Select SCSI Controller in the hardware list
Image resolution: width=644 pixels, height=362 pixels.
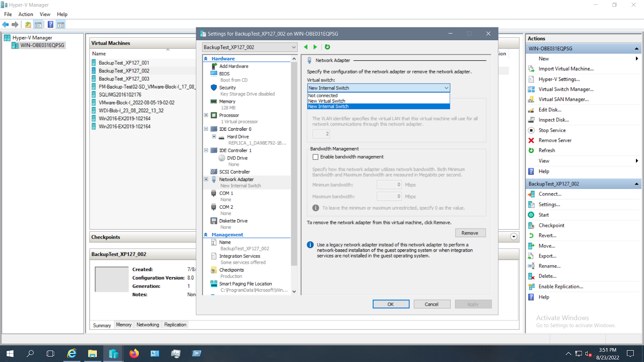pyautogui.click(x=234, y=172)
